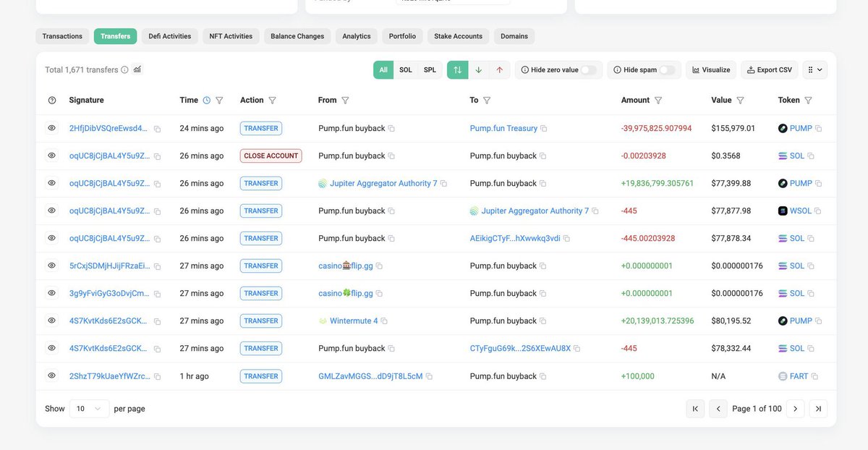The image size is (868, 450).
Task: Click the WSOL token icon
Action: 783,211
